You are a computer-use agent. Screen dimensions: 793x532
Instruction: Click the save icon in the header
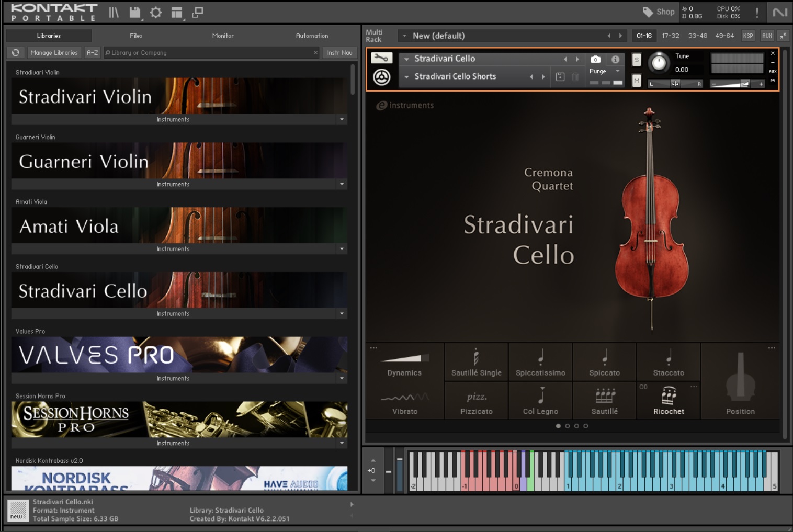[134, 13]
